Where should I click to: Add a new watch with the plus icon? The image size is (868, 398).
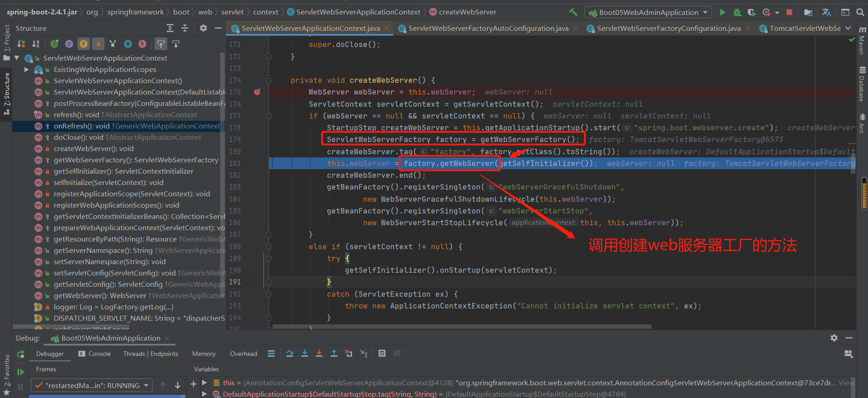tap(193, 384)
